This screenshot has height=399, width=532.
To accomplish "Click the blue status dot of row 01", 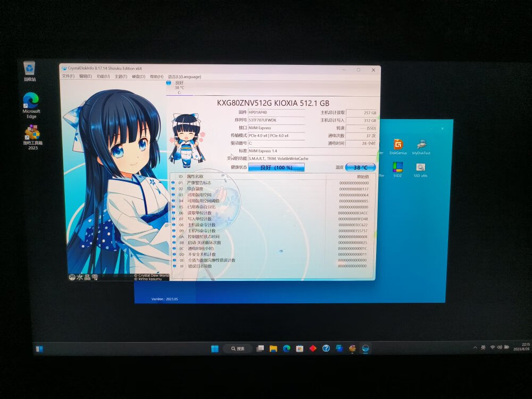I will [173, 183].
